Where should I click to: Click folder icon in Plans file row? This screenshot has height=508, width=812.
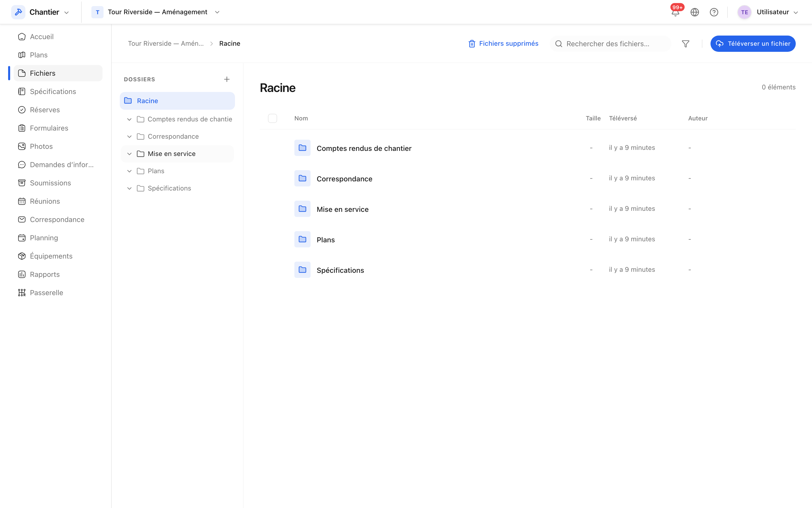(x=302, y=239)
